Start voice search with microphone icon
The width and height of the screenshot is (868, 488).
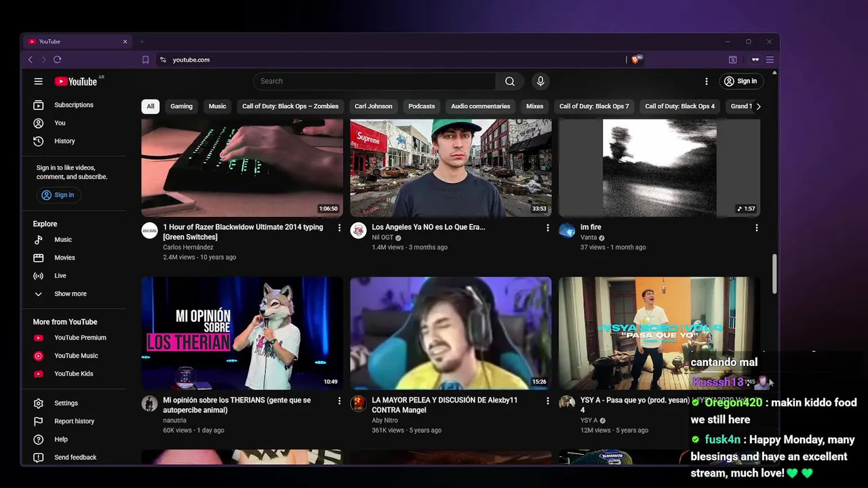(x=540, y=81)
